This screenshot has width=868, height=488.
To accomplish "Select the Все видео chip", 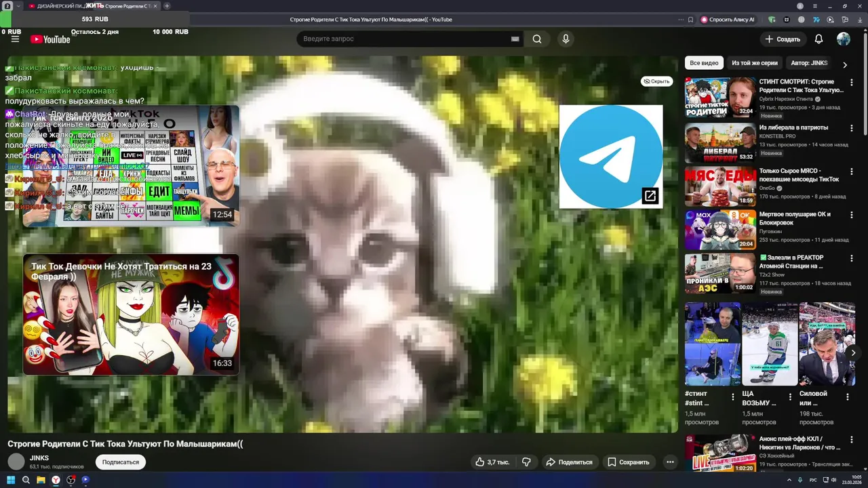I will 704,63.
